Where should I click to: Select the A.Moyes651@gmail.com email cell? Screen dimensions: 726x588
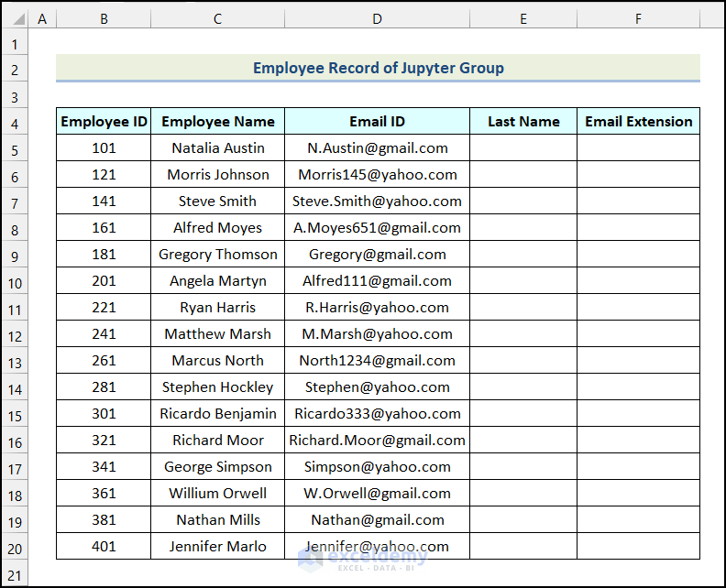point(378,228)
